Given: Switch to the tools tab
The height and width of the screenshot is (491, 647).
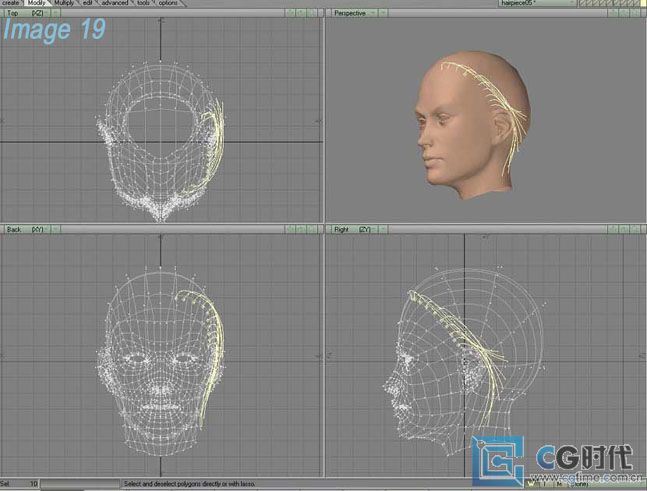Looking at the screenshot, I should coord(143,3).
